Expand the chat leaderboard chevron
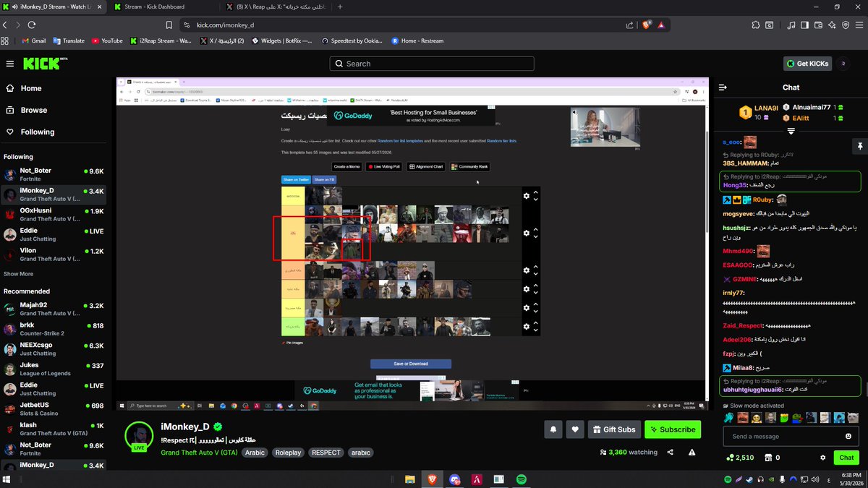 tap(791, 131)
